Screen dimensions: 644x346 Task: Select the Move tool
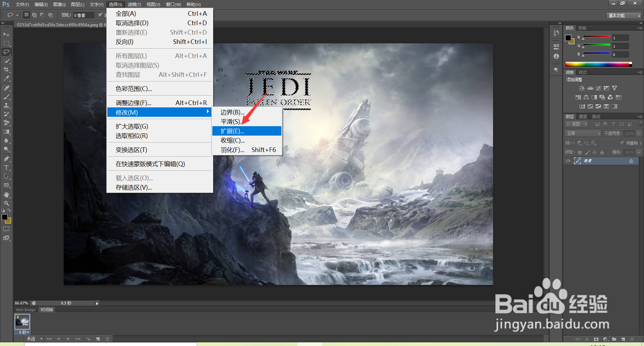(6, 34)
